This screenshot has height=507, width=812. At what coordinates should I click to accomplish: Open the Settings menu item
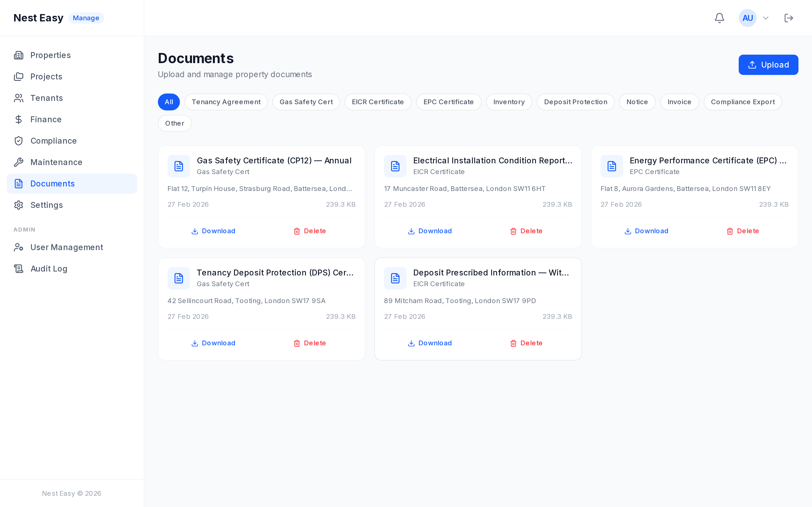(x=47, y=205)
